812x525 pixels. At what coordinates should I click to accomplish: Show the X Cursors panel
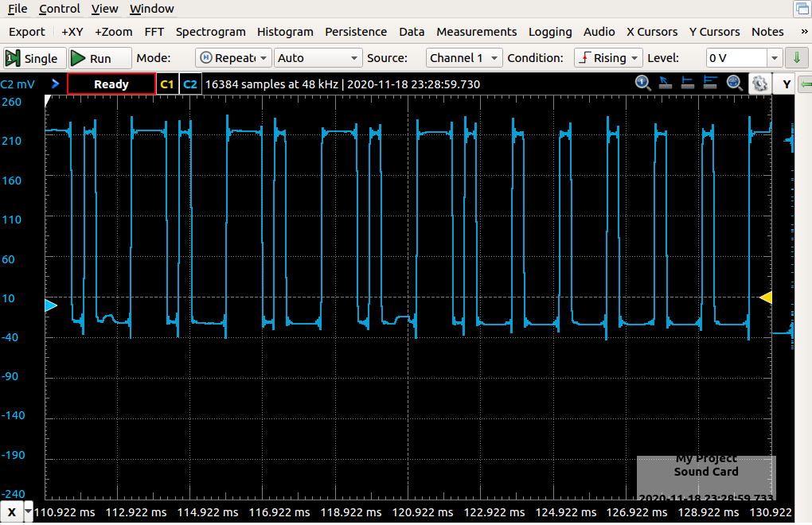tap(652, 32)
